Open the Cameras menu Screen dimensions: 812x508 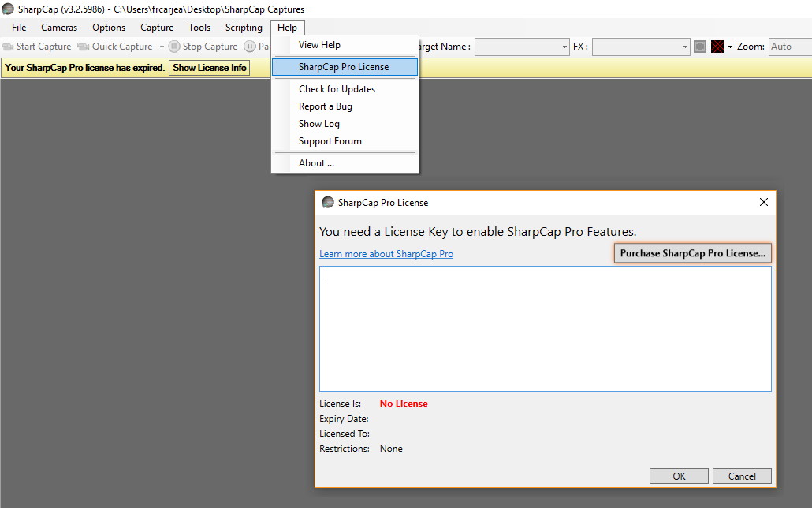click(x=59, y=28)
